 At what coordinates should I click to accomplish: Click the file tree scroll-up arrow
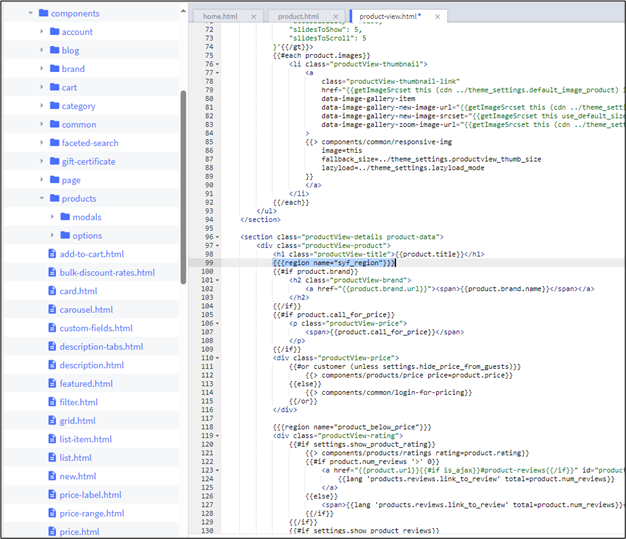pyautogui.click(x=183, y=11)
